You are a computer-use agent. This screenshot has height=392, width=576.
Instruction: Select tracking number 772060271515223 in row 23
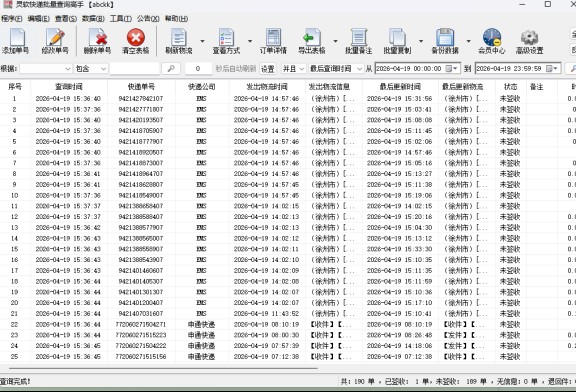pyautogui.click(x=141, y=335)
